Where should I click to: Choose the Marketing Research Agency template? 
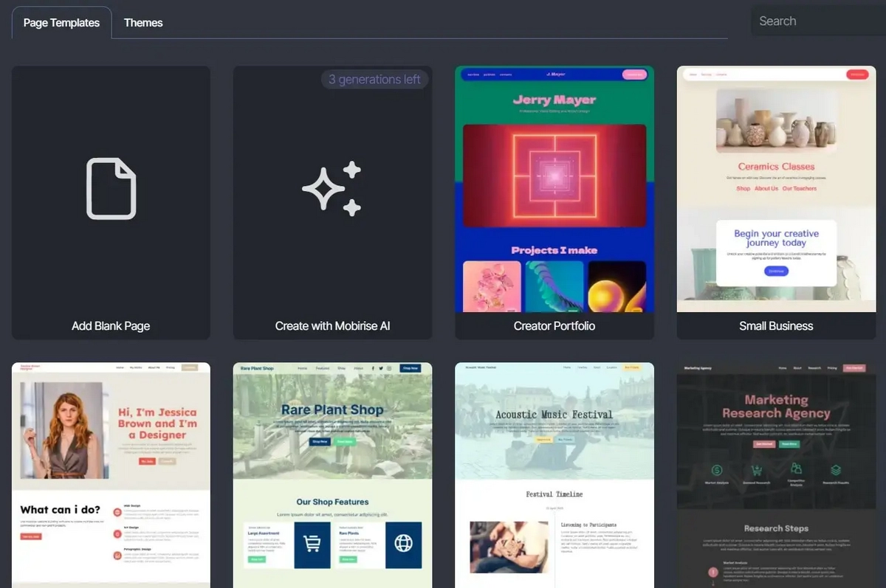[x=776, y=407]
